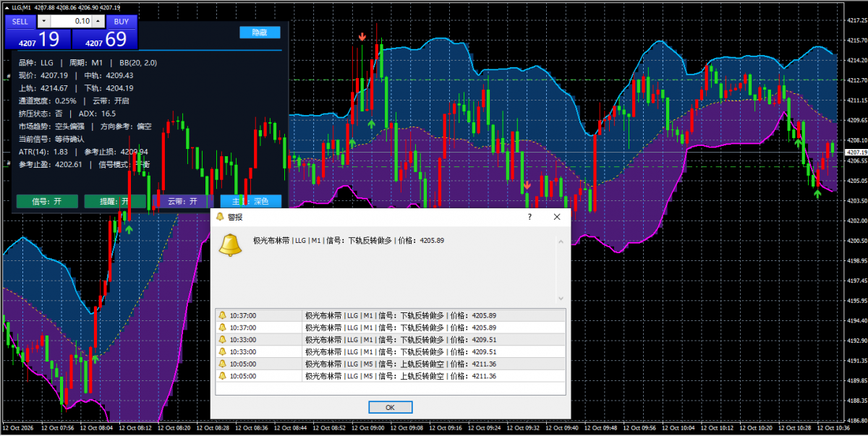Screen dimensions: 868x436
Task: Click the 品种: LLG text in the panel
Action: click(36, 63)
